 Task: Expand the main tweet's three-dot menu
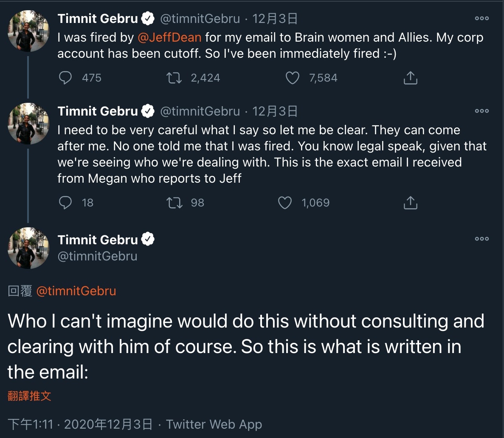click(482, 239)
